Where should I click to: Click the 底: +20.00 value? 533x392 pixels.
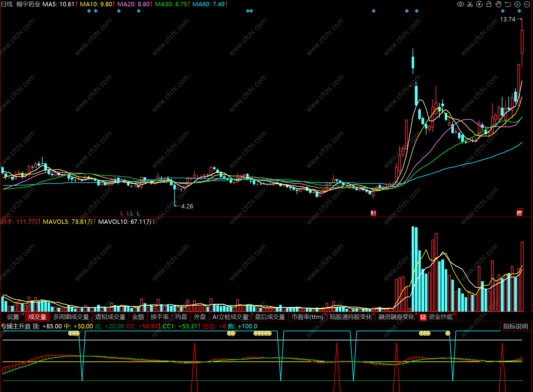click(x=110, y=326)
